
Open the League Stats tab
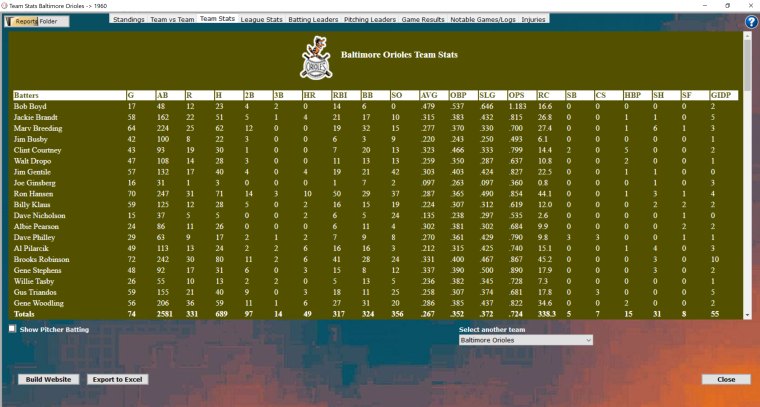click(261, 19)
